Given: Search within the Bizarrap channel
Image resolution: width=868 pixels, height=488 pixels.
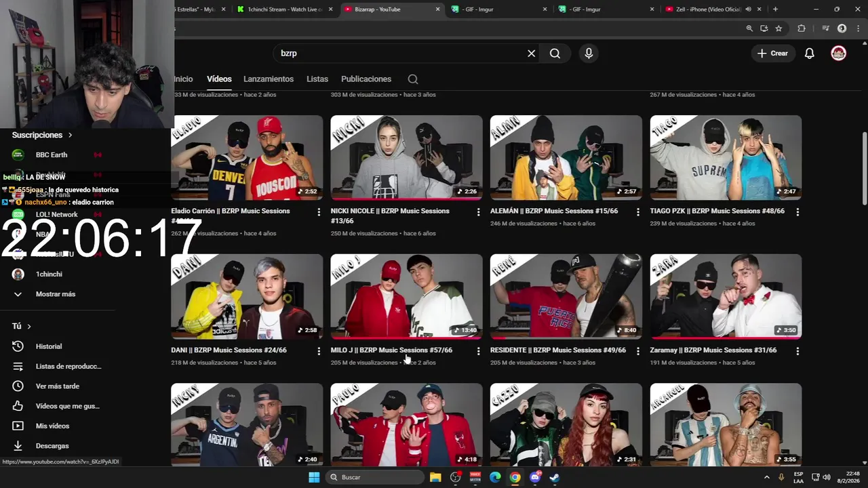Looking at the screenshot, I should [412, 79].
